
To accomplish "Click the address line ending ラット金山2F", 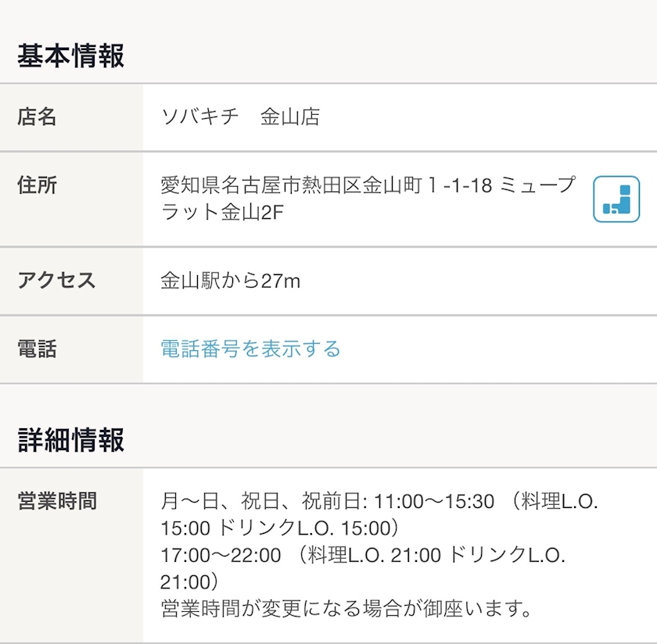I will coord(221,212).
